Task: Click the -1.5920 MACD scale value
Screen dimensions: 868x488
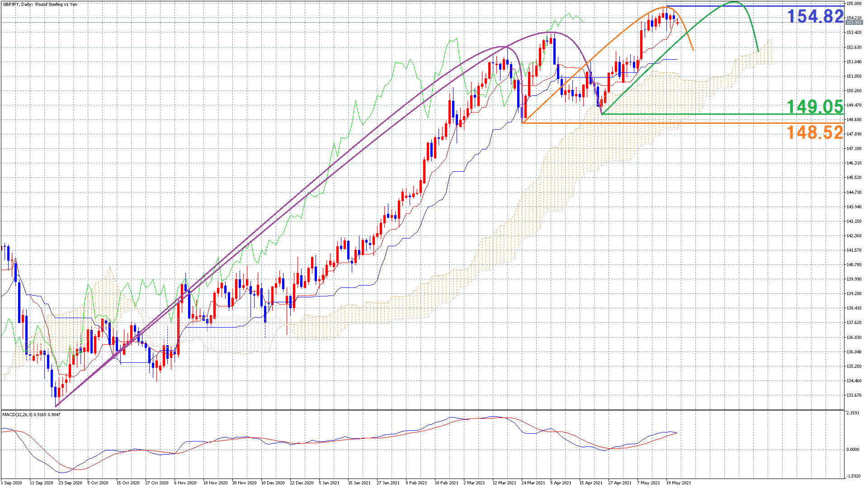Action: (853, 476)
